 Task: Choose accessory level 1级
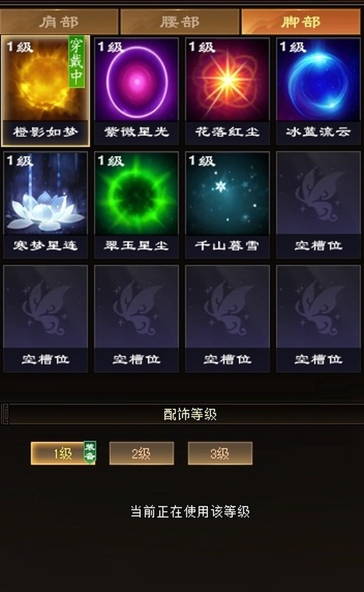[63, 453]
